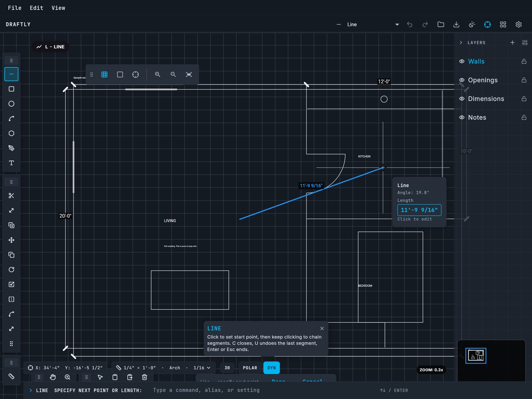Toggle the crosshair snap in floating toolbar
This screenshot has width=532, height=399.
click(136, 75)
